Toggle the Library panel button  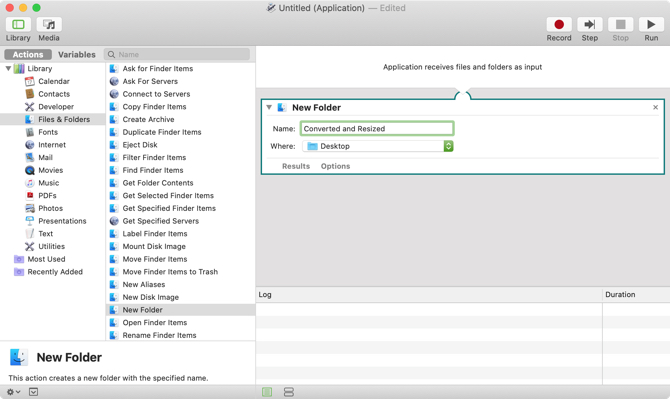click(18, 25)
